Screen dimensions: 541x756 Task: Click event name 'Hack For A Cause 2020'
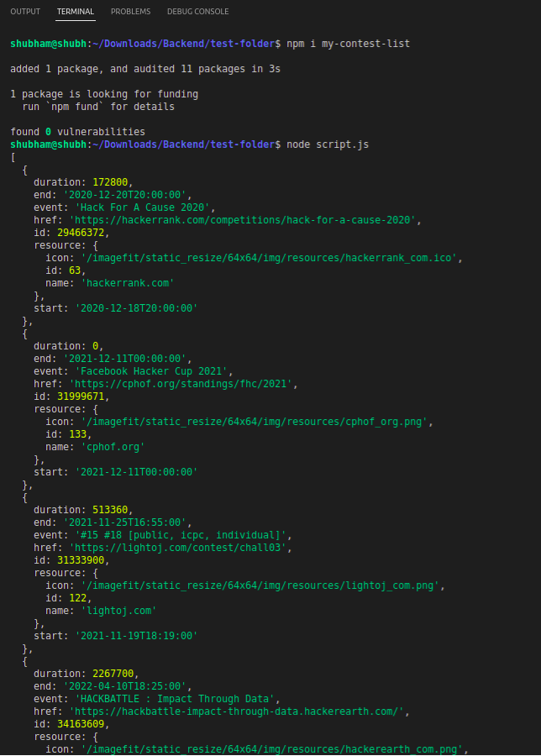(143, 207)
